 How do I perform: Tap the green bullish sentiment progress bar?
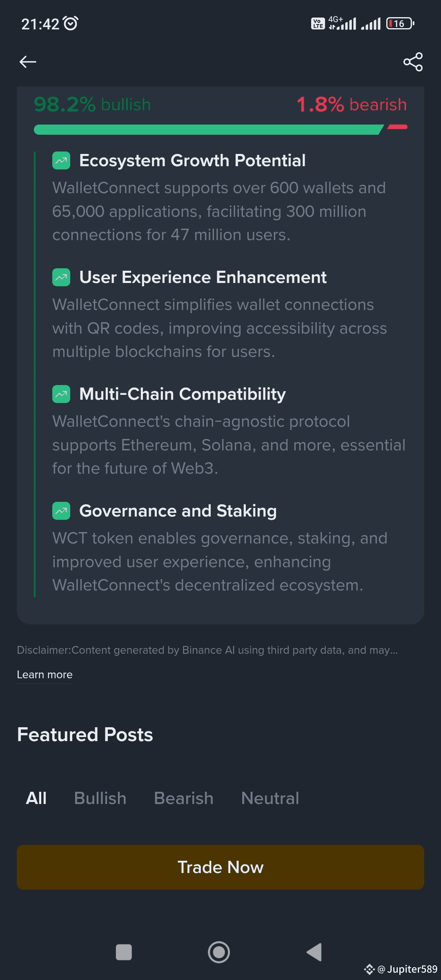209,129
